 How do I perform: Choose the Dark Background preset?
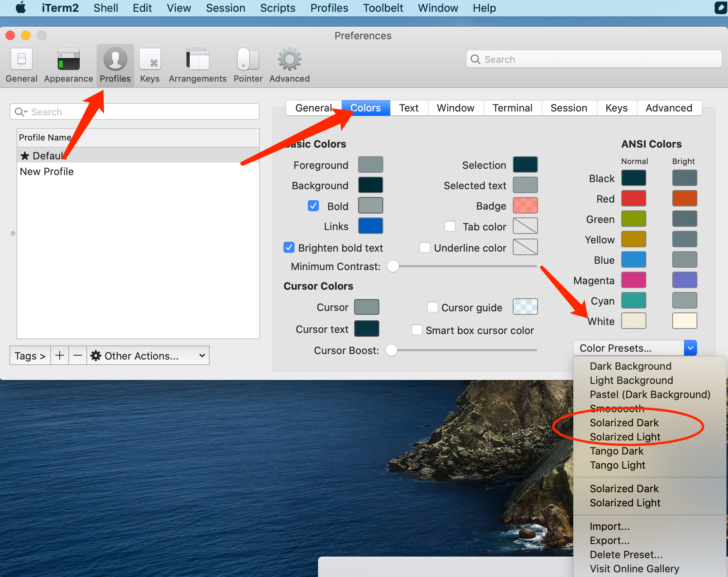coord(649,366)
